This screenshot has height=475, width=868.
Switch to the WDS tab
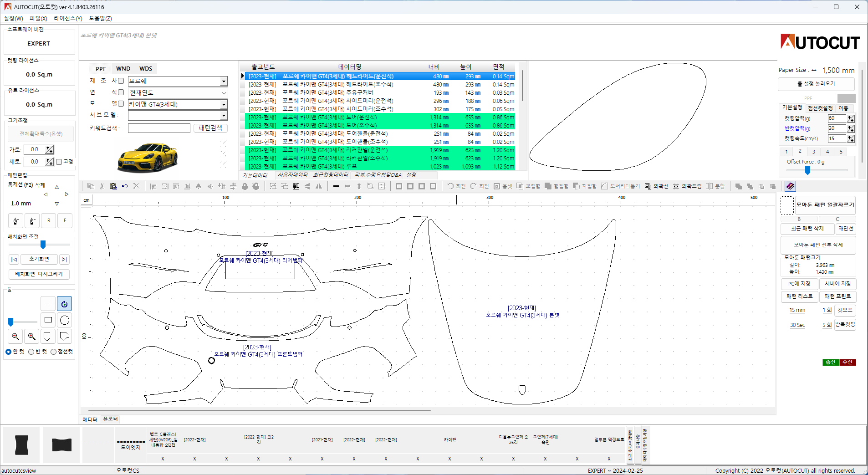pyautogui.click(x=146, y=69)
